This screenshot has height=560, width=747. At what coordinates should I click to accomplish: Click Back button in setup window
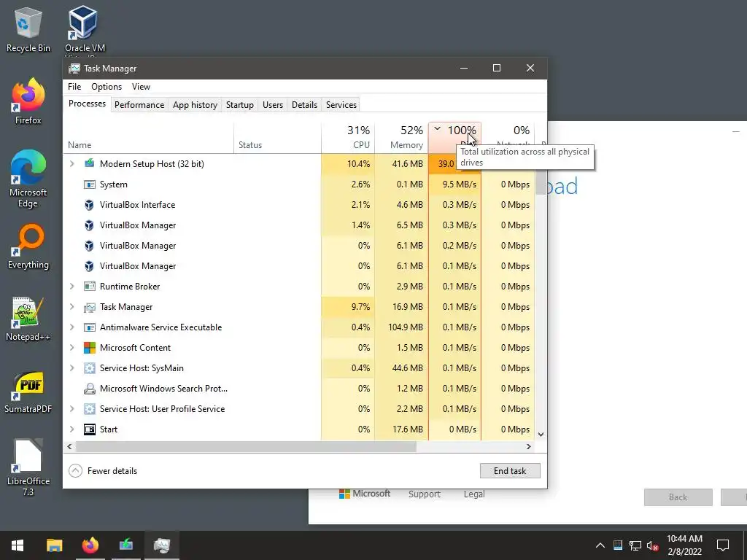point(678,497)
